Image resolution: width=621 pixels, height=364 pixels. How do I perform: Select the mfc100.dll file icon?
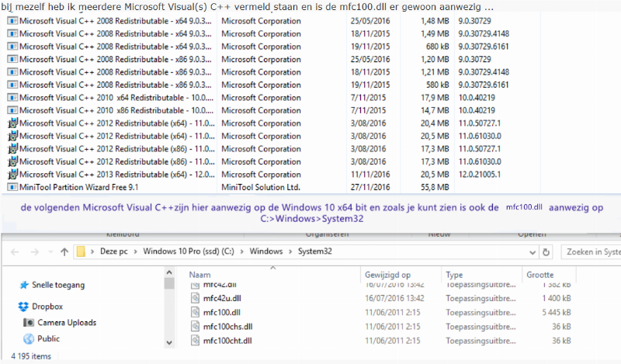[195, 312]
